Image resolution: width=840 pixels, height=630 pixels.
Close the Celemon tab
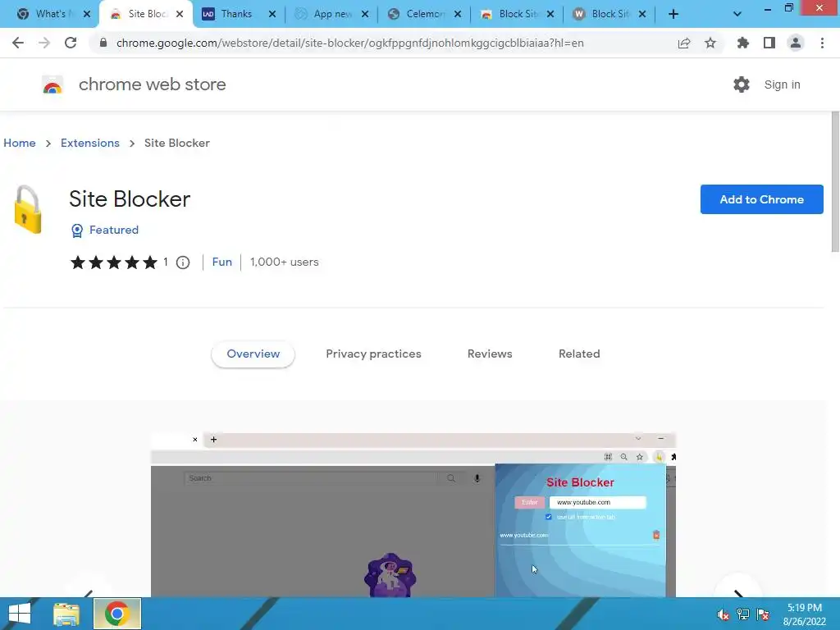coord(458,15)
